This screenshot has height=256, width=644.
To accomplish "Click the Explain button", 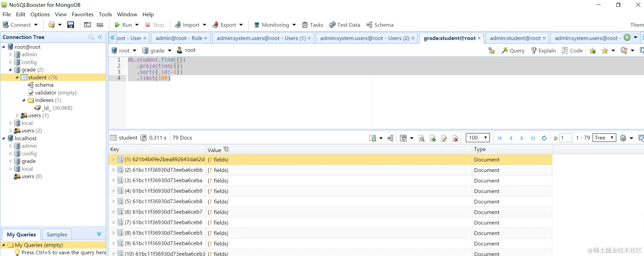I will (543, 50).
